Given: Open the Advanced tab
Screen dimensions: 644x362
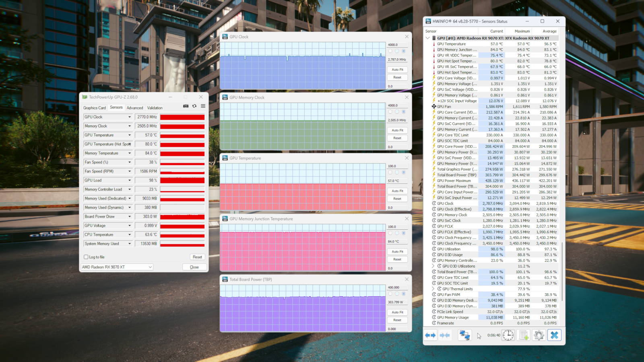Looking at the screenshot, I should coord(135,108).
